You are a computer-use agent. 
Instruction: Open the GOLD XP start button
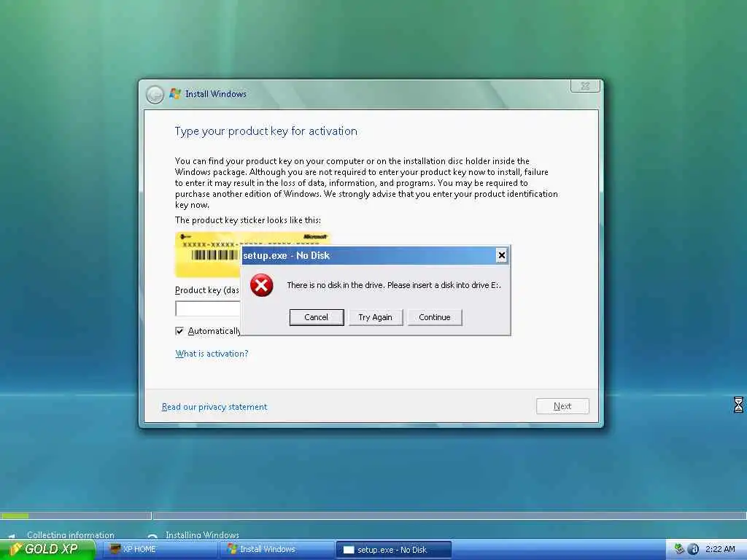pos(47,549)
